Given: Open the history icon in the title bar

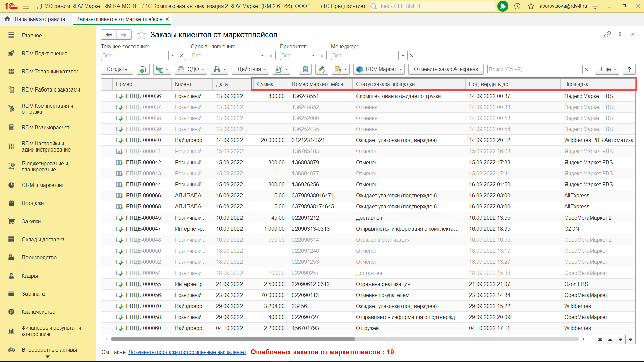Looking at the screenshot, I should [x=517, y=6].
